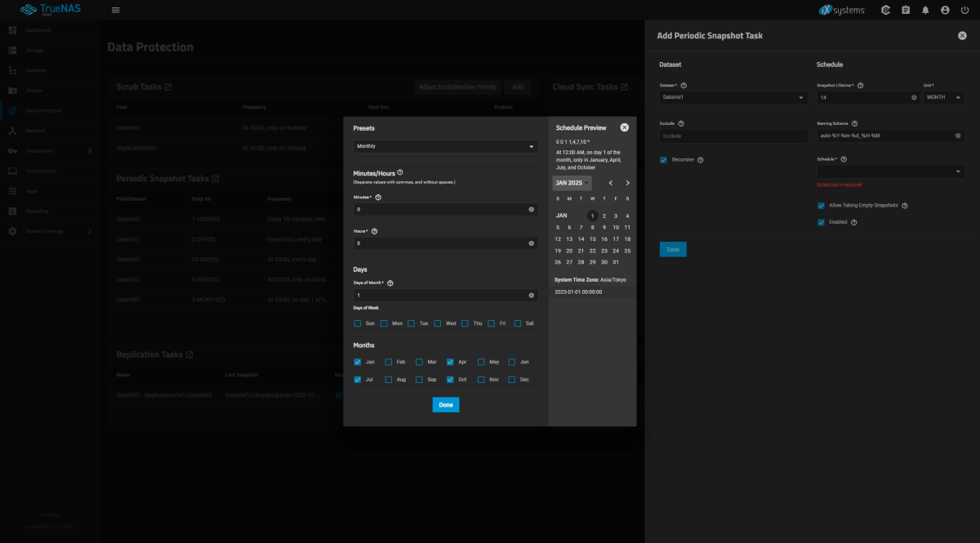The image size is (980, 543).
Task: Check the Sat day-of-week checkbox
Action: (x=518, y=323)
